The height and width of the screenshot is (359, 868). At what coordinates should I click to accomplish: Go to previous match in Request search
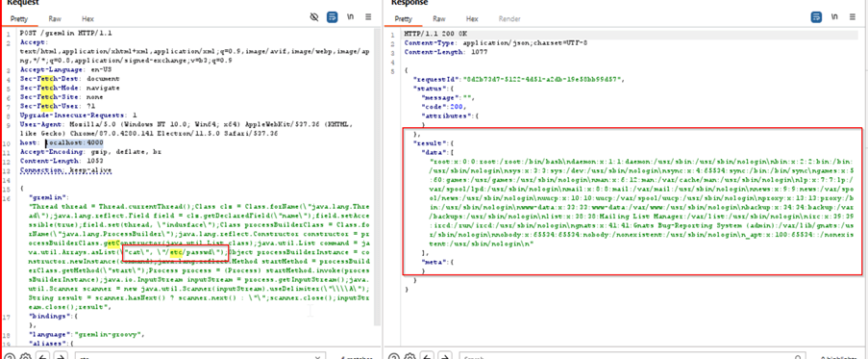(43, 356)
